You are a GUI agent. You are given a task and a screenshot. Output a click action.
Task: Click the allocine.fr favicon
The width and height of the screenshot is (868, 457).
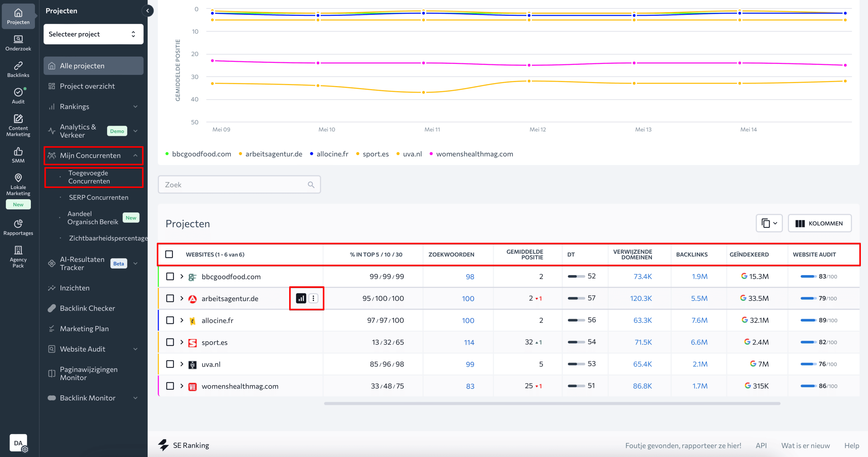(x=192, y=320)
